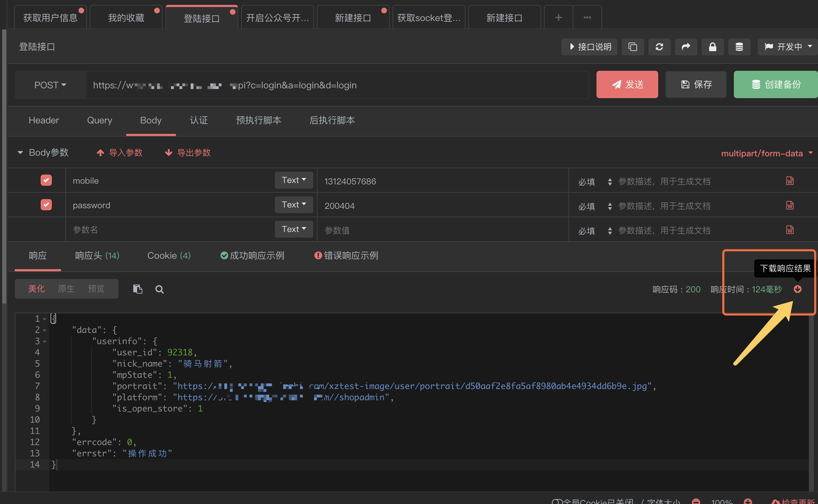Open the POST method dropdown
Screen dimensions: 818x504
pyautogui.click(x=50, y=85)
